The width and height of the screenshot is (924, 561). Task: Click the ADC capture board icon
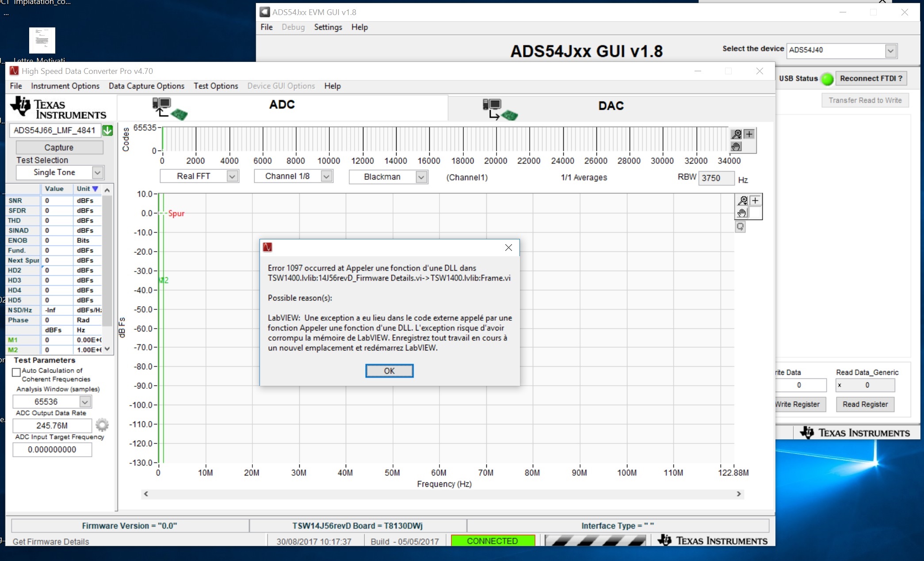[x=170, y=109]
